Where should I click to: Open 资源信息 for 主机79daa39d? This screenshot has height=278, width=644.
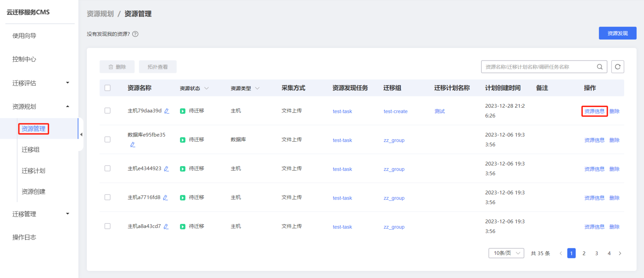[594, 111]
